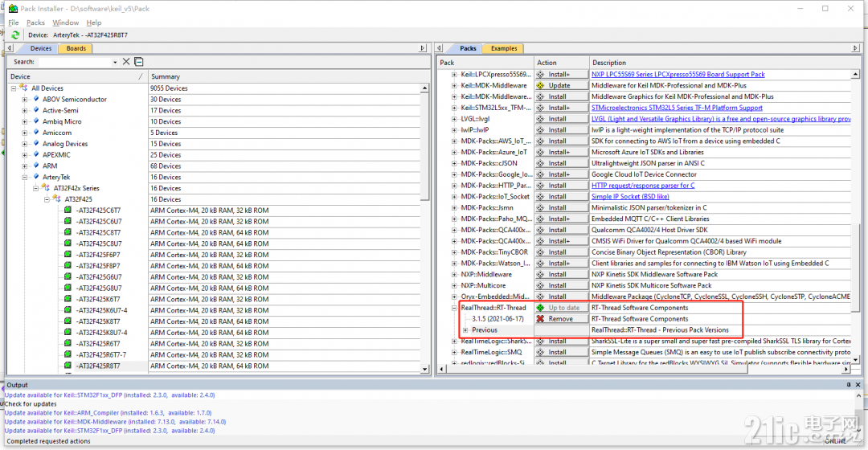Click right arrow of the right pane tabs

(855, 48)
